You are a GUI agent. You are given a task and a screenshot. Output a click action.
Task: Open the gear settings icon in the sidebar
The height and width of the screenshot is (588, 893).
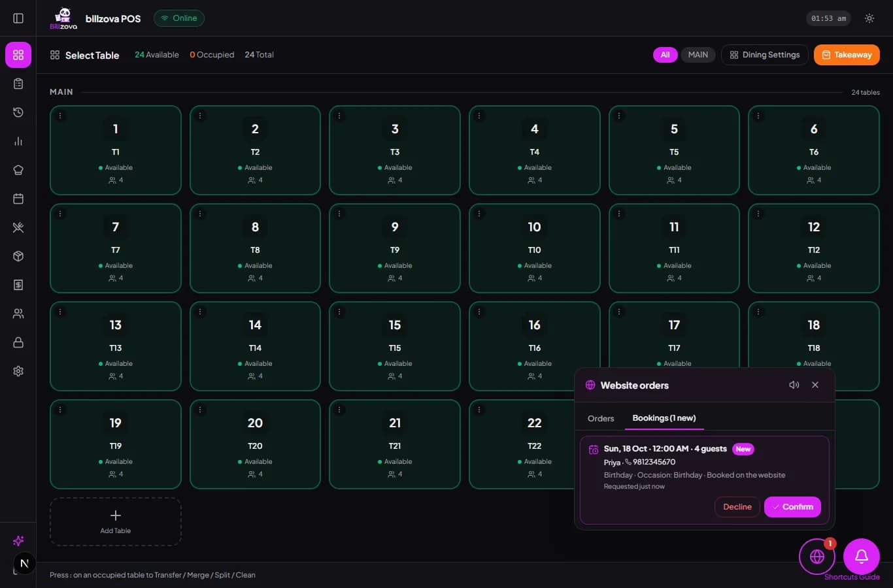point(18,371)
